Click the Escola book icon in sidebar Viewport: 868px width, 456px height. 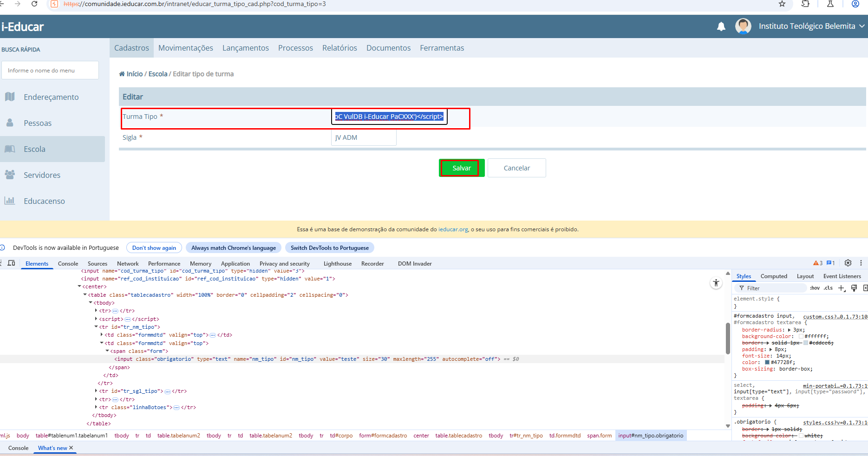pyautogui.click(x=10, y=149)
